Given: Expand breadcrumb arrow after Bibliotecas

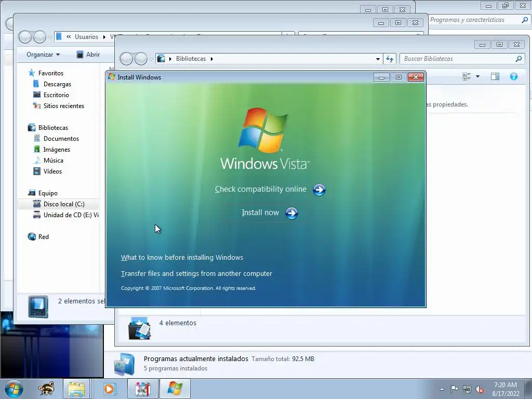Looking at the screenshot, I should [x=212, y=59].
